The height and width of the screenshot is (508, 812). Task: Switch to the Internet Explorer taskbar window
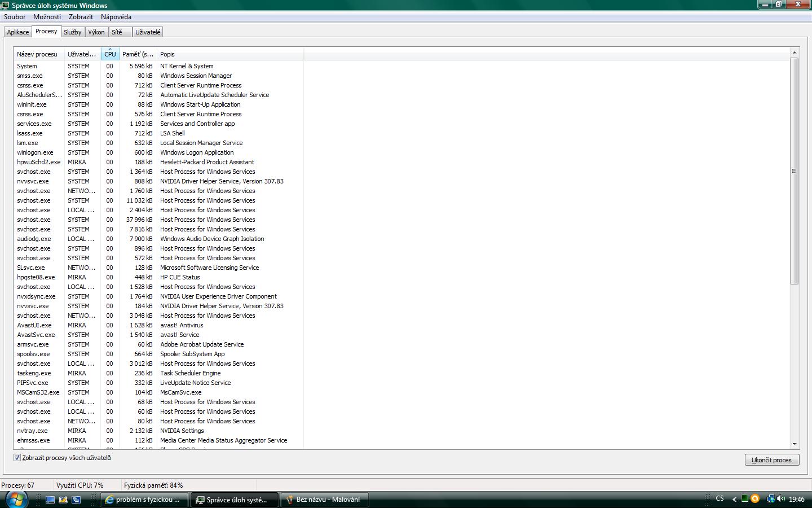tap(144, 500)
